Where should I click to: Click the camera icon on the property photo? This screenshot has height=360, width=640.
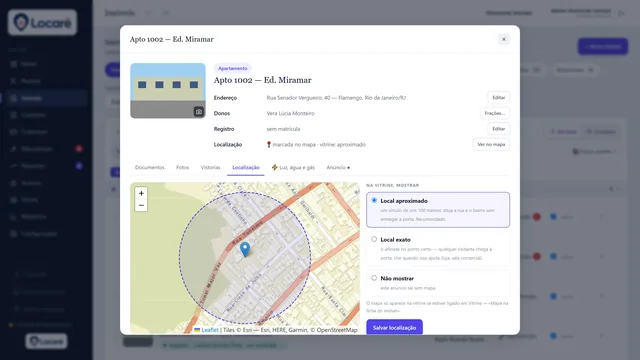[x=199, y=112]
